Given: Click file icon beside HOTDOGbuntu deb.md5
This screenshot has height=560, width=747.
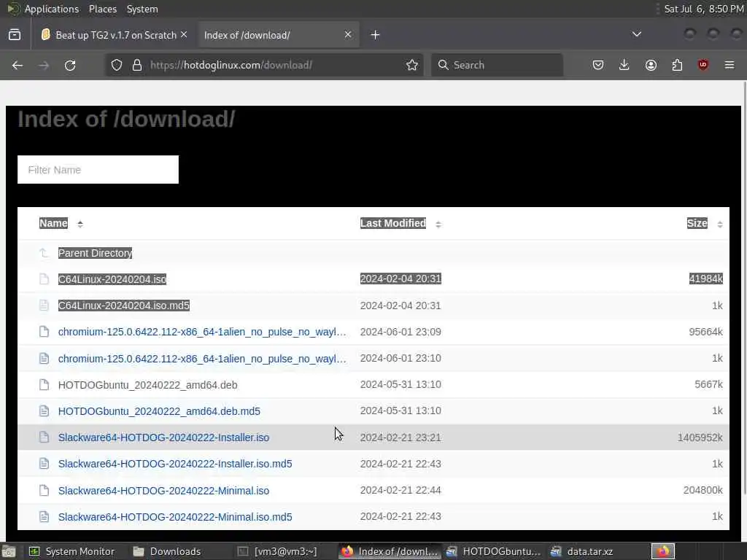Looking at the screenshot, I should click(44, 411).
